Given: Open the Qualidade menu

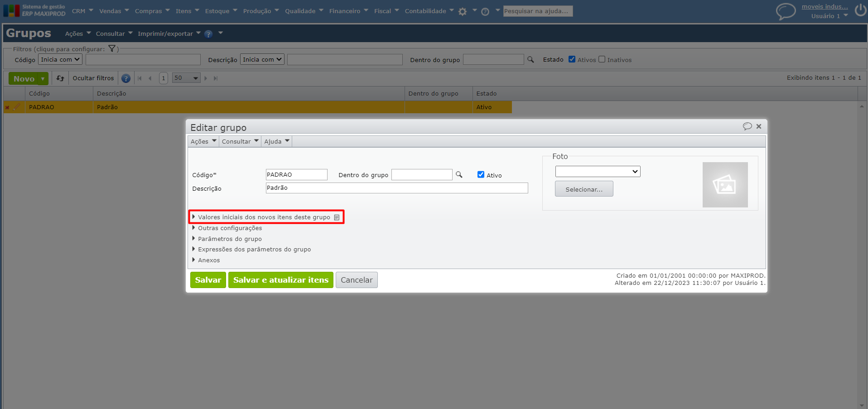Looking at the screenshot, I should coord(304,11).
